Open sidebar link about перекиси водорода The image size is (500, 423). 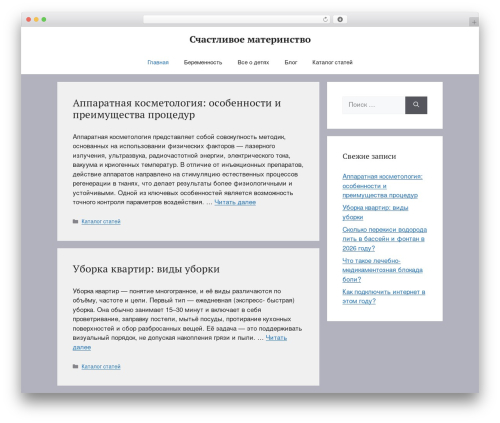[x=384, y=239]
